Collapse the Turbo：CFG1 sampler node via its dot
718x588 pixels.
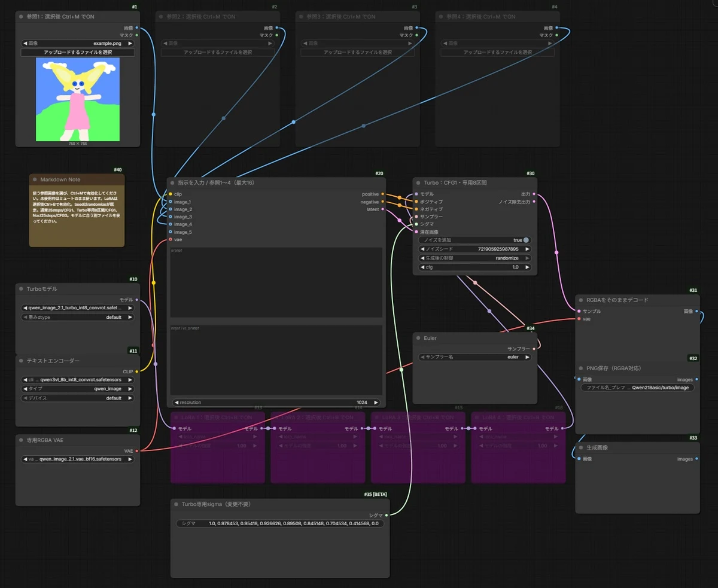[x=419, y=182]
